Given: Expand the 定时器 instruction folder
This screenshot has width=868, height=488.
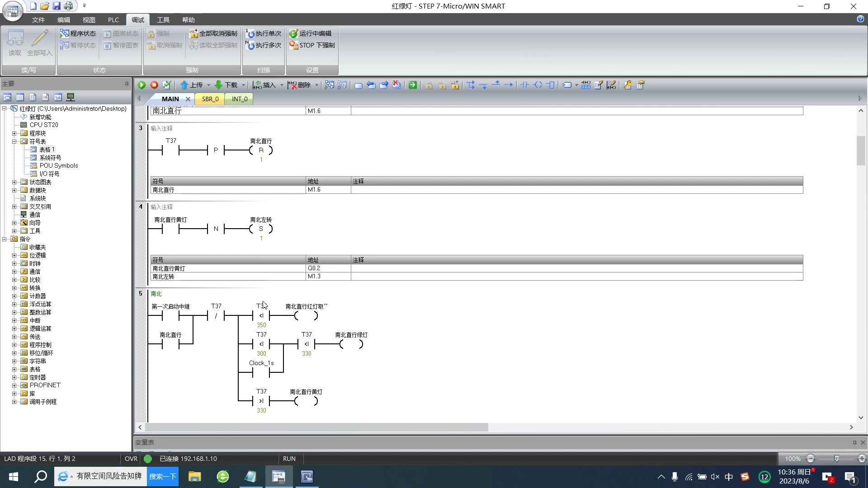Looking at the screenshot, I should click(x=14, y=377).
